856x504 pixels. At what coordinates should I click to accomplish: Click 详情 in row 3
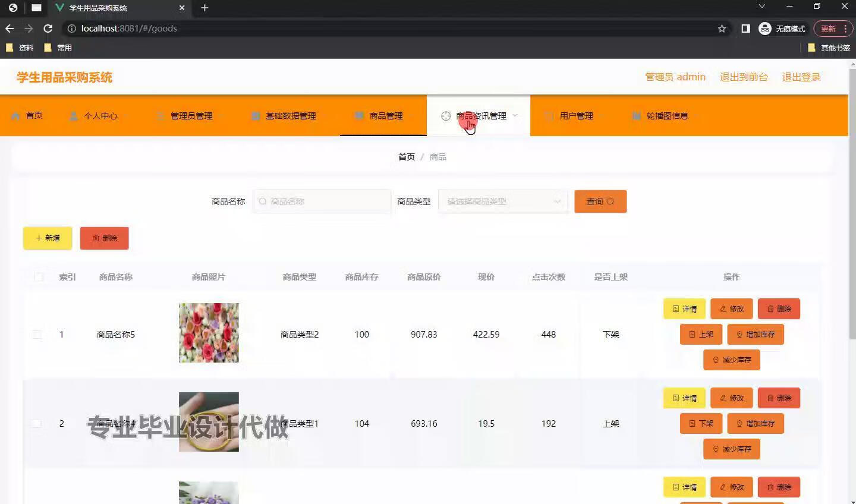[684, 487]
